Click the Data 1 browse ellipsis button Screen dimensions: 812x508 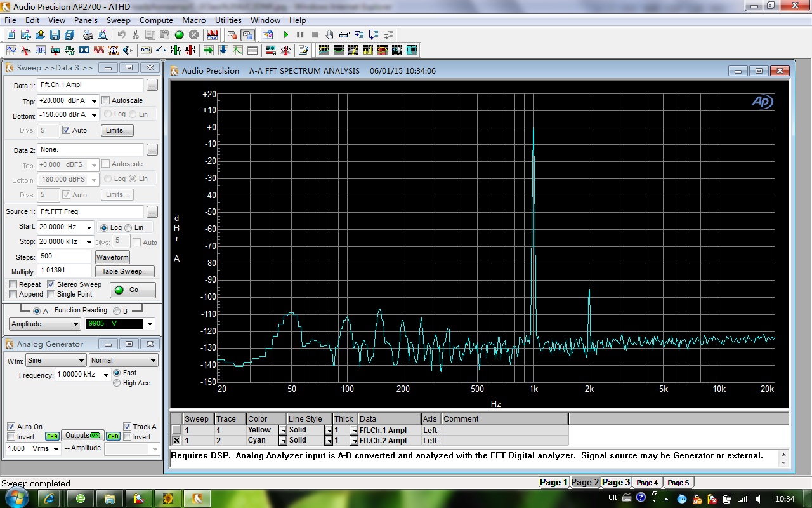point(152,85)
